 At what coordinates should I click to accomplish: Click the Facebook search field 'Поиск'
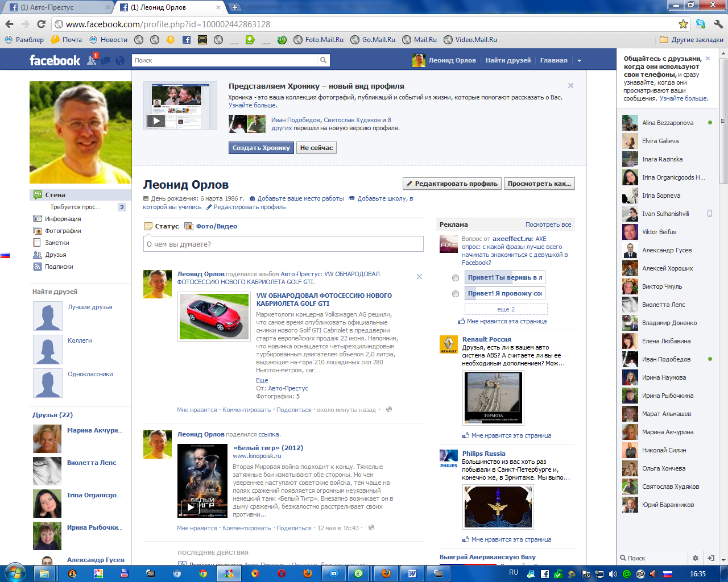click(224, 60)
